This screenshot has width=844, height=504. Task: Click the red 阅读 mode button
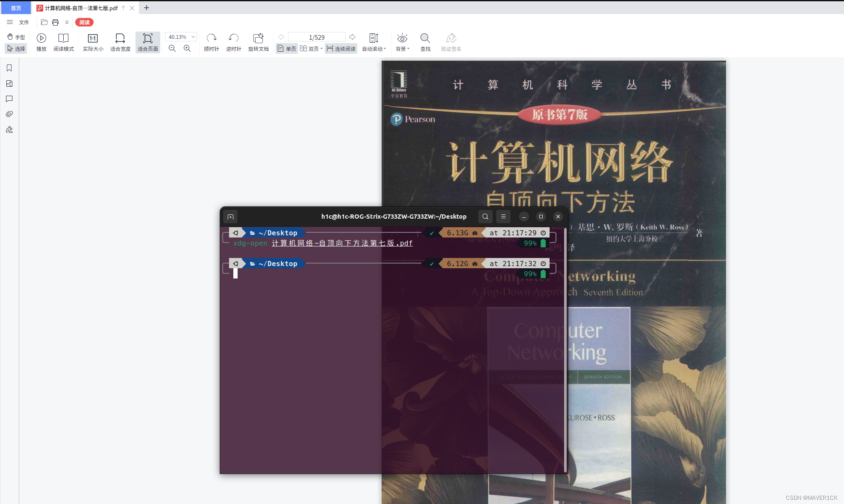(84, 22)
